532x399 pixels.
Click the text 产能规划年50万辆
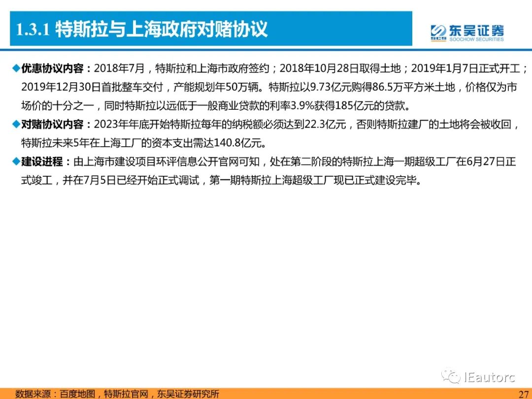pyautogui.click(x=216, y=87)
